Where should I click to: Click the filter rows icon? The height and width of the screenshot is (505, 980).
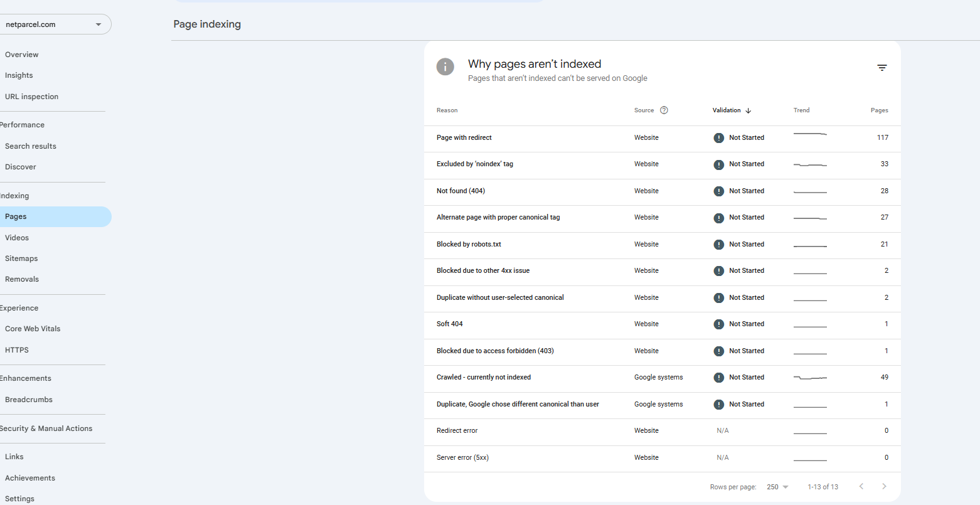pos(881,68)
